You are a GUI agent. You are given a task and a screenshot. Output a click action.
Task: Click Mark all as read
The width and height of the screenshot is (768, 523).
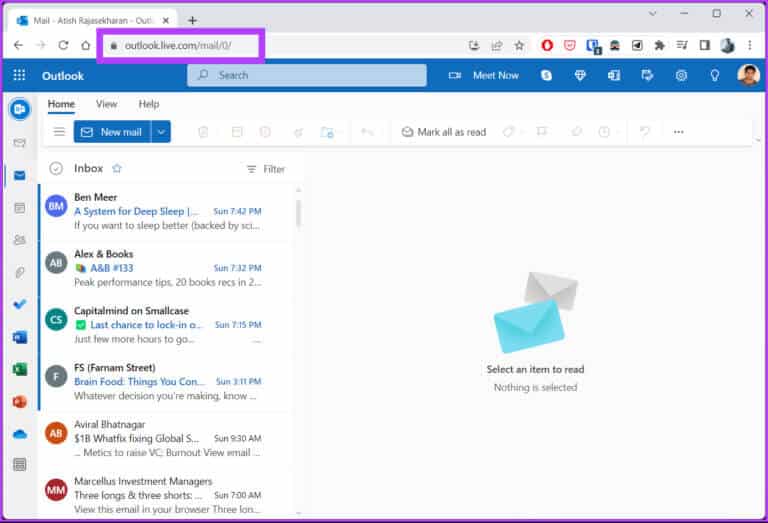tap(444, 132)
